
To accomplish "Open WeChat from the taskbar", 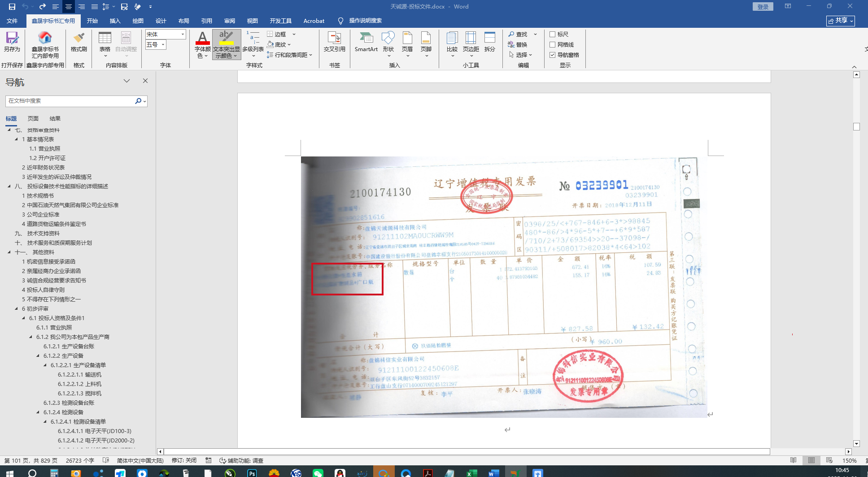I will pyautogui.click(x=318, y=473).
